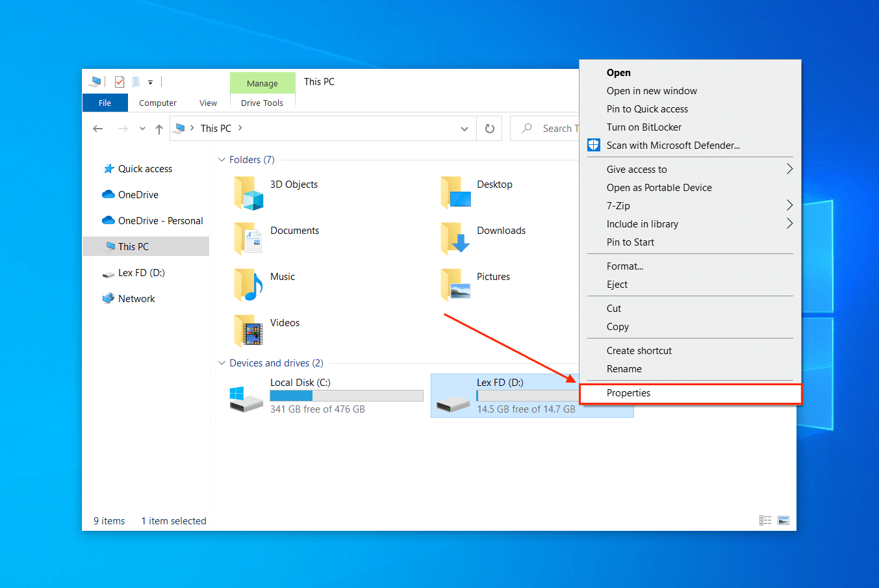Open the address bar history dropdown
The width and height of the screenshot is (879, 588).
click(464, 128)
